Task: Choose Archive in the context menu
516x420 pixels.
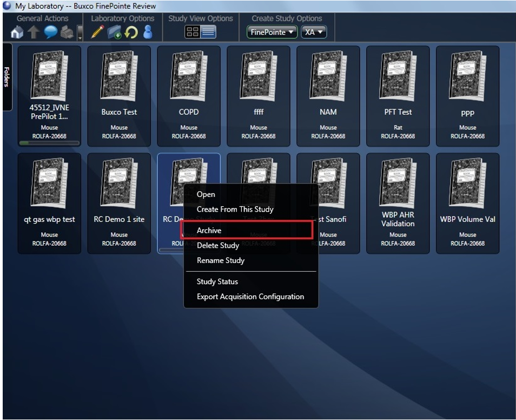Action: [246, 230]
